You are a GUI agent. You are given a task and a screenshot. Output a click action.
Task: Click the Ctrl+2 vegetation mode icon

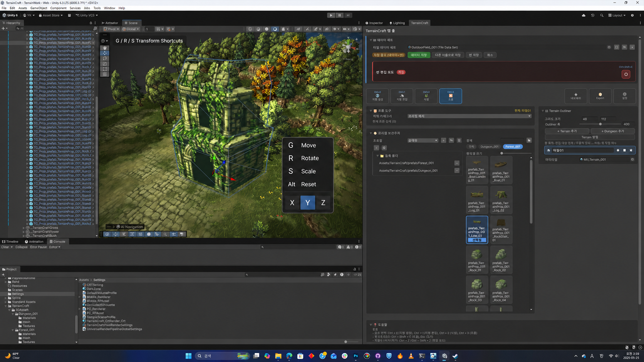[426, 96]
